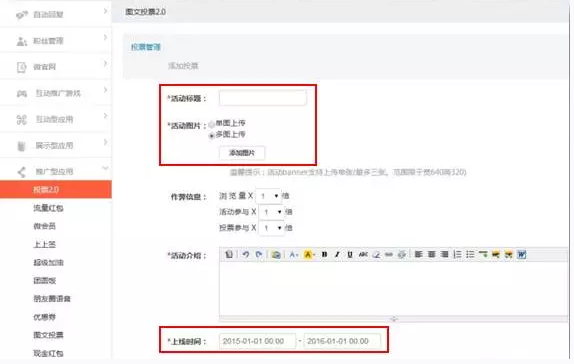Open 优惠券 sidebar item
Viewport: 574px width, 364px height.
point(45,317)
